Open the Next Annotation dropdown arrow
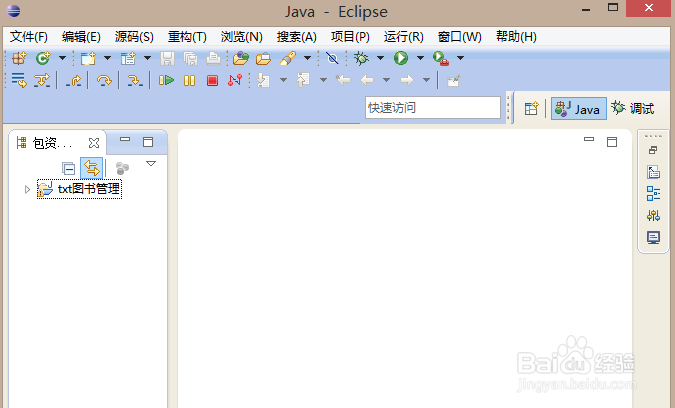 point(283,80)
